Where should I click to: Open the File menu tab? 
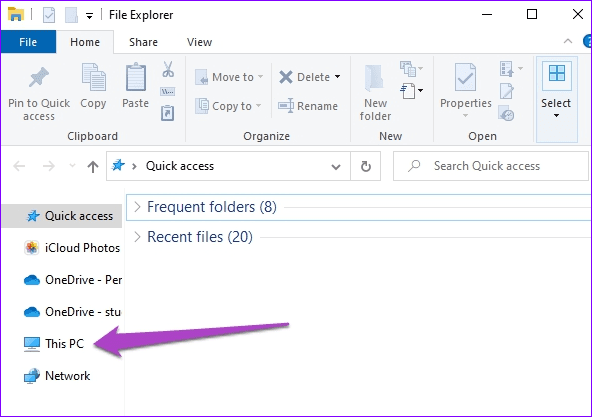[28, 42]
